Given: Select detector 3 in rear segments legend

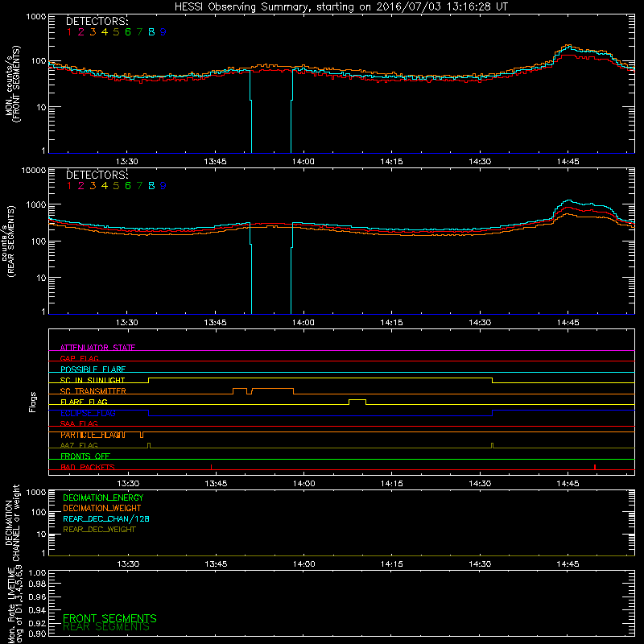Looking at the screenshot, I should click(93, 186).
